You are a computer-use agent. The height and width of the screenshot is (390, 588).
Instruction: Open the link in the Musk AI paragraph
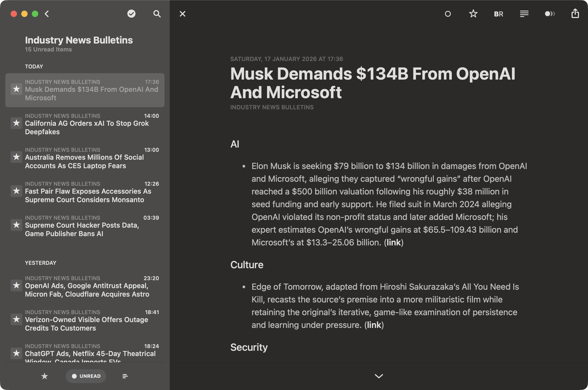click(x=394, y=242)
